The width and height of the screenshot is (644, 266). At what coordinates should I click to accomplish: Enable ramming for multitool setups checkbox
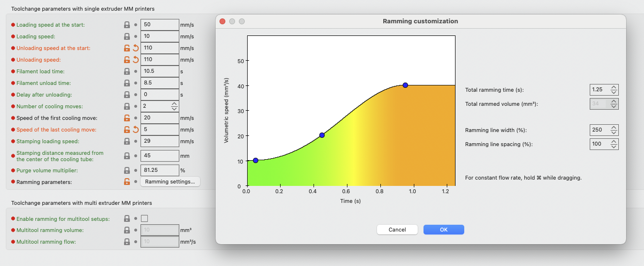[144, 219]
